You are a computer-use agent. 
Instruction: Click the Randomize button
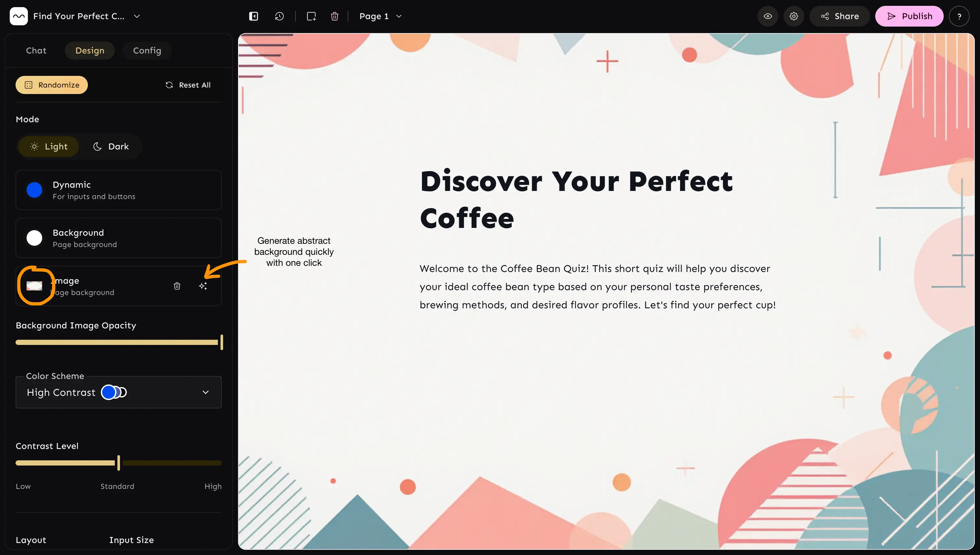52,85
